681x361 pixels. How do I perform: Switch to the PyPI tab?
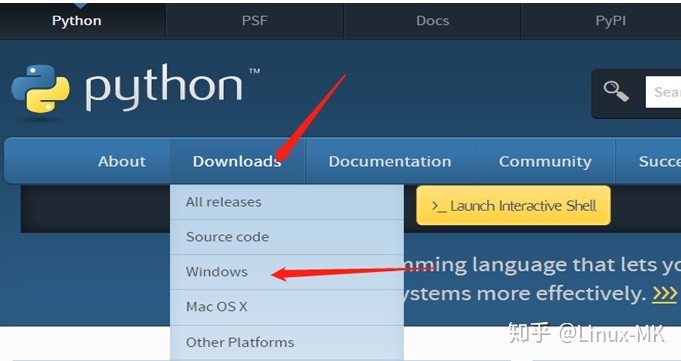point(610,21)
